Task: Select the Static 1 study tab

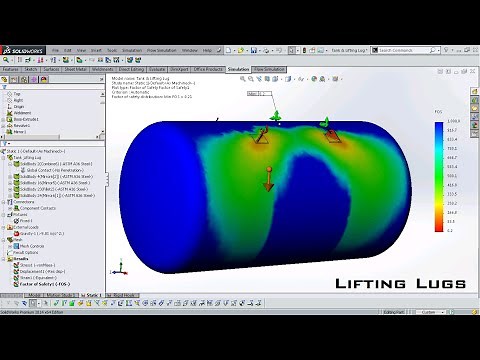Action: coord(91,295)
